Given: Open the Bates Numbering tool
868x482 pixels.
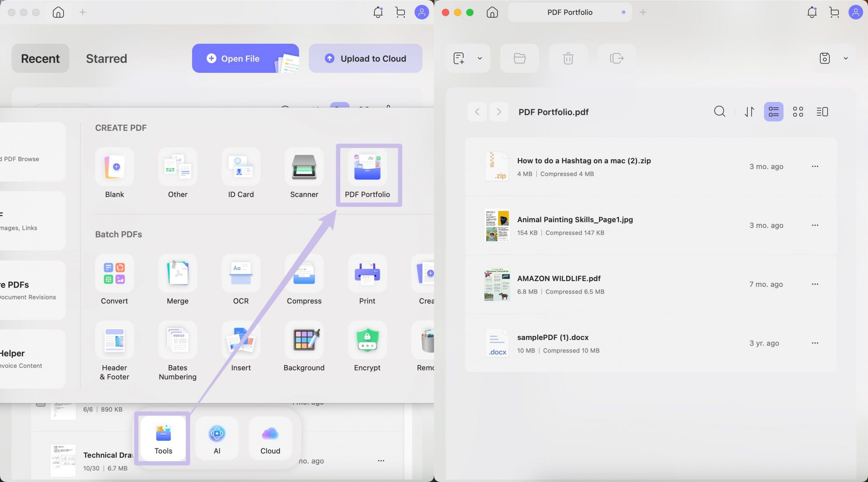Looking at the screenshot, I should [178, 340].
